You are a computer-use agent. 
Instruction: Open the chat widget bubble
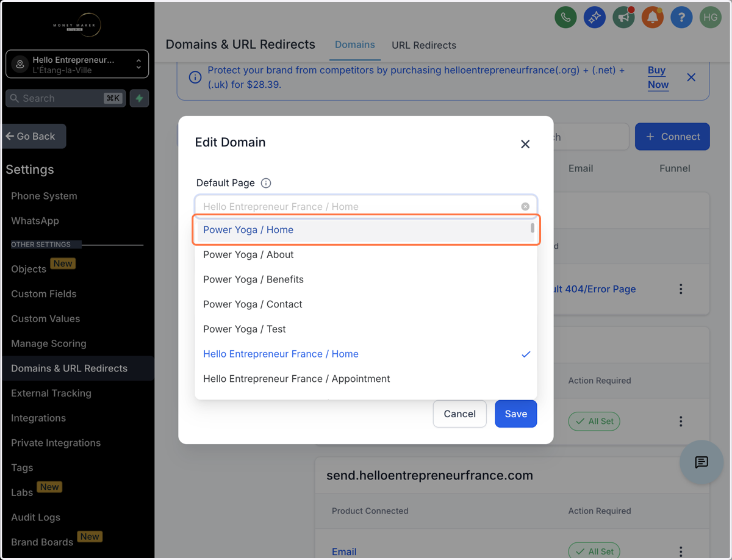[x=701, y=462]
